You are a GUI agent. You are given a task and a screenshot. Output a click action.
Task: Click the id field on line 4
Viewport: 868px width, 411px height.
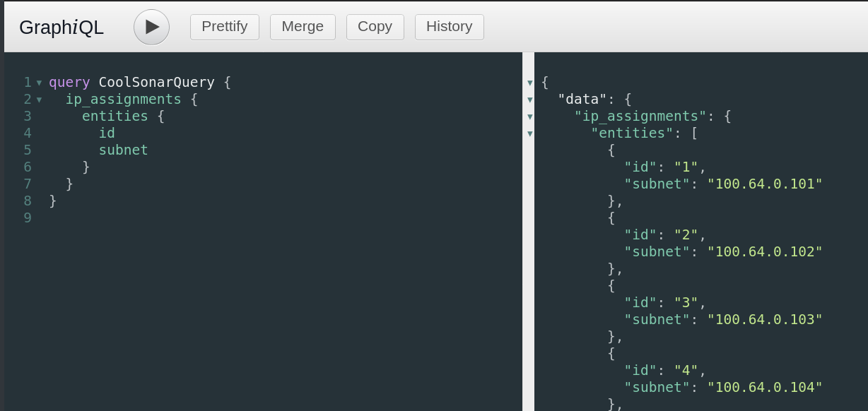click(107, 133)
